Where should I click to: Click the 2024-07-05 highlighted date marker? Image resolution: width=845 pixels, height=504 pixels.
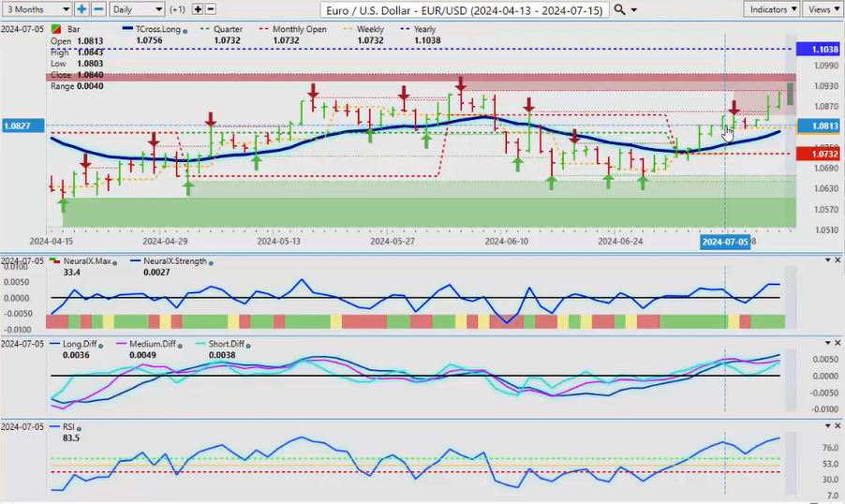[x=725, y=242]
